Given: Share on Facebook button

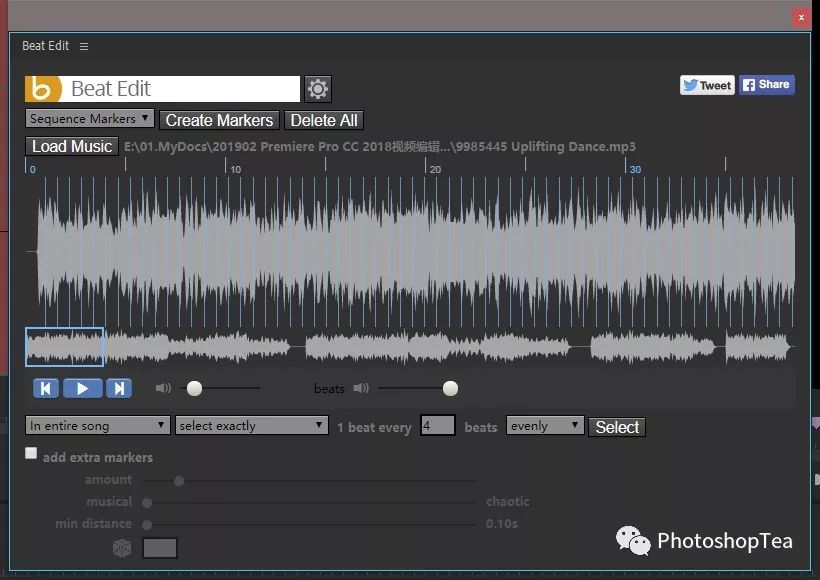Looking at the screenshot, I should click(767, 85).
